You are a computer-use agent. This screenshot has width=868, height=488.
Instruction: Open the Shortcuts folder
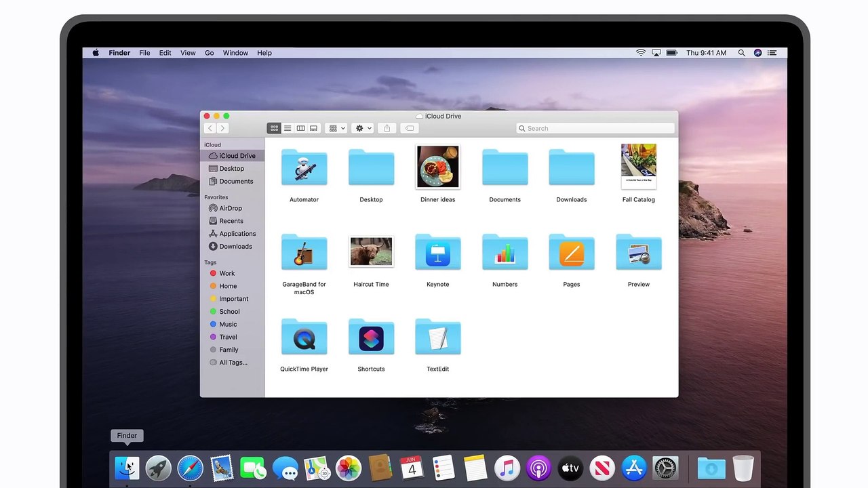(x=371, y=337)
